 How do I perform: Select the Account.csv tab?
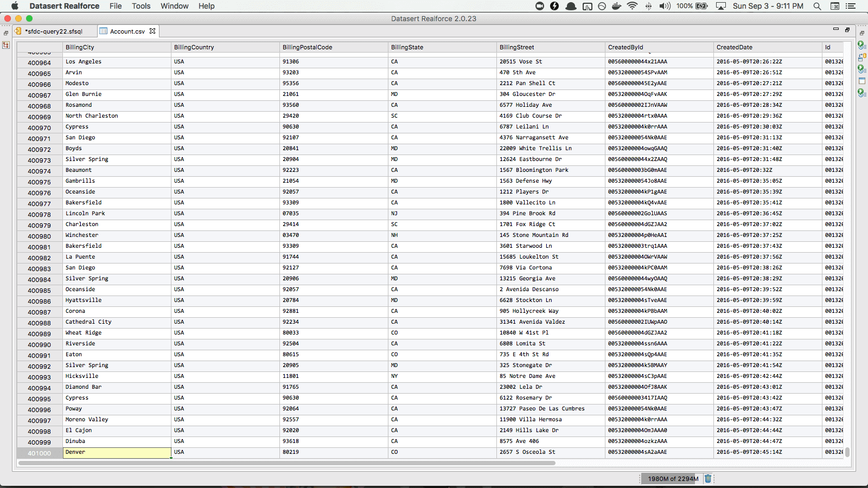pyautogui.click(x=127, y=31)
